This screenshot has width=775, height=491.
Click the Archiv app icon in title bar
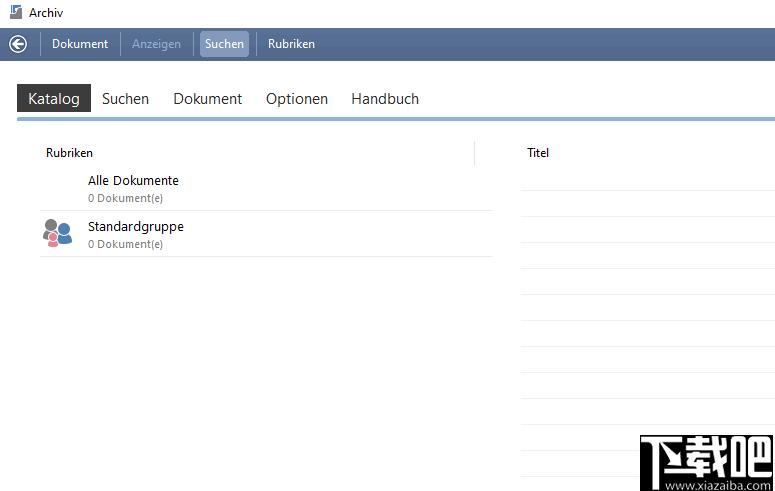pos(15,13)
